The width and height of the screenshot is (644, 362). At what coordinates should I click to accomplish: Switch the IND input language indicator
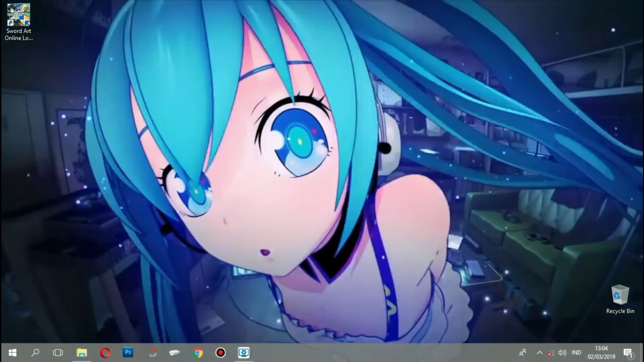[x=577, y=352]
